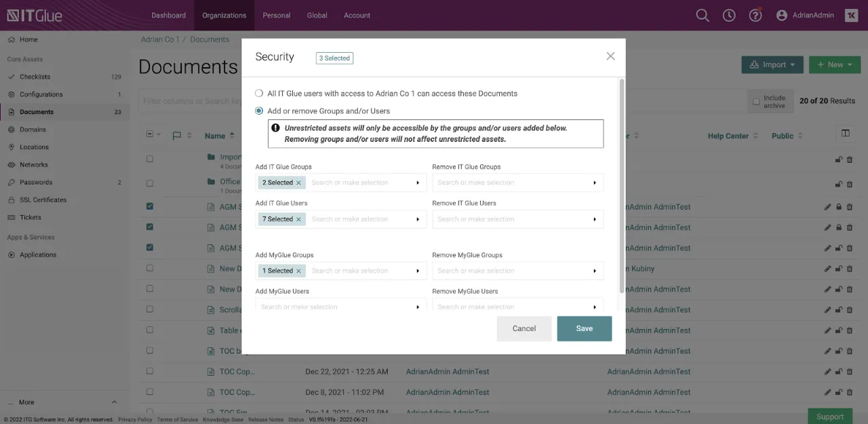Open the help question mark icon

tap(755, 16)
